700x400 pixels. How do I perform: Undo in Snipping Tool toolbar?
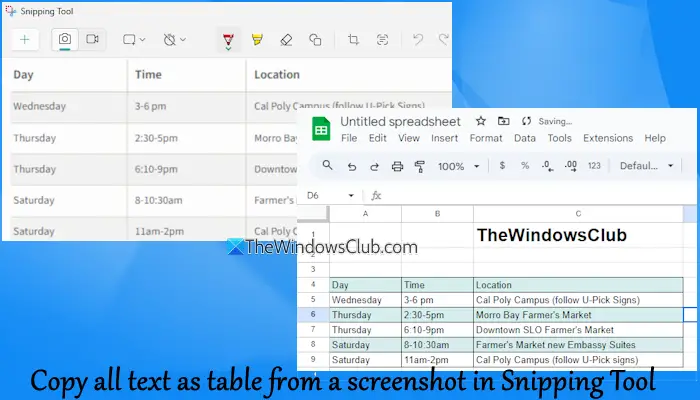(x=418, y=40)
